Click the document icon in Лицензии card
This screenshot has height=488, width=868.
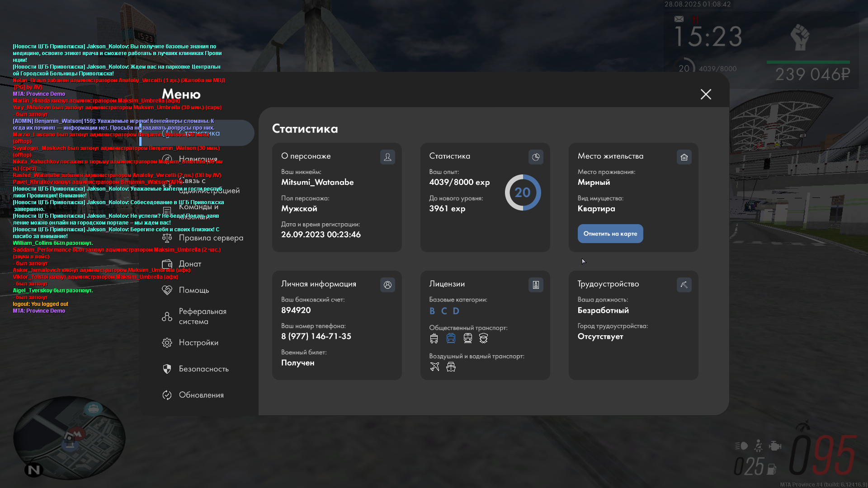point(536,285)
